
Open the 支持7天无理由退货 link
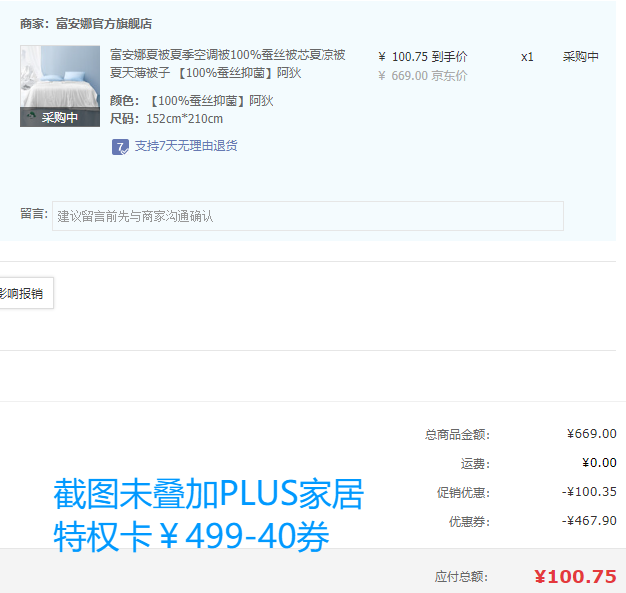tap(186, 146)
